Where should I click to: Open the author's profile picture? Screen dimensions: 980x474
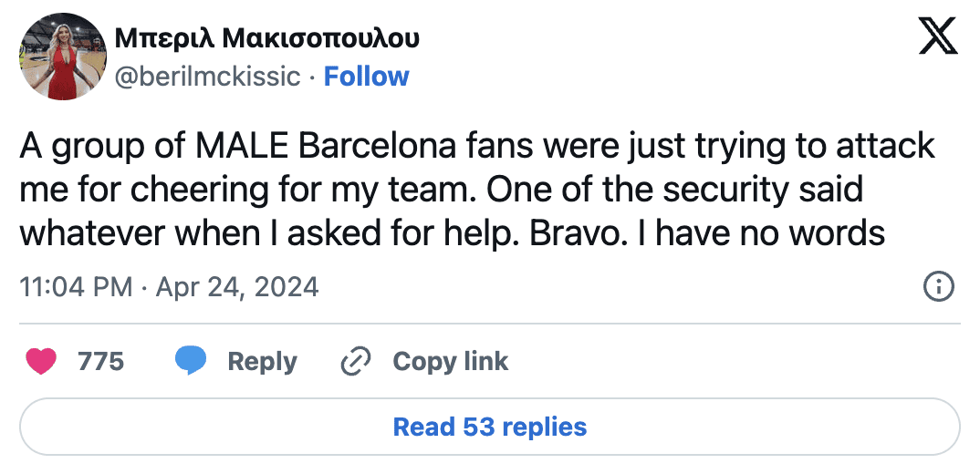60,57
